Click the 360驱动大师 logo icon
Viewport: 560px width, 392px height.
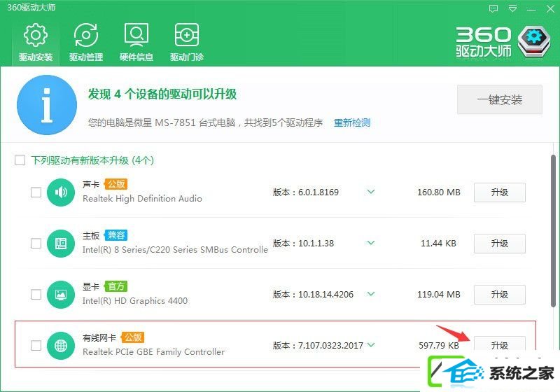click(534, 41)
